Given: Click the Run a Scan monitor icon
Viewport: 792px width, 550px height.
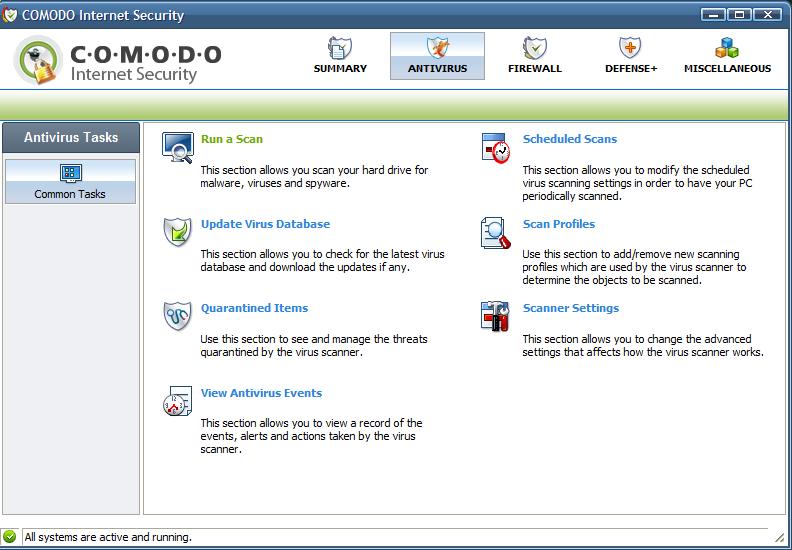Looking at the screenshot, I should (x=178, y=148).
